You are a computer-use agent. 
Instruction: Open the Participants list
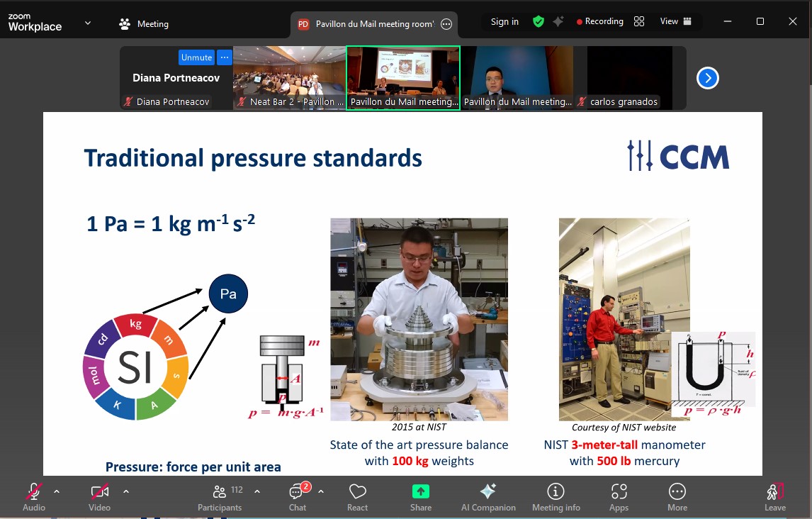(220, 496)
